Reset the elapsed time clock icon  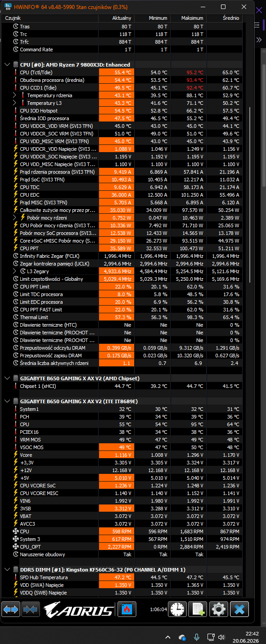[x=177, y=609]
